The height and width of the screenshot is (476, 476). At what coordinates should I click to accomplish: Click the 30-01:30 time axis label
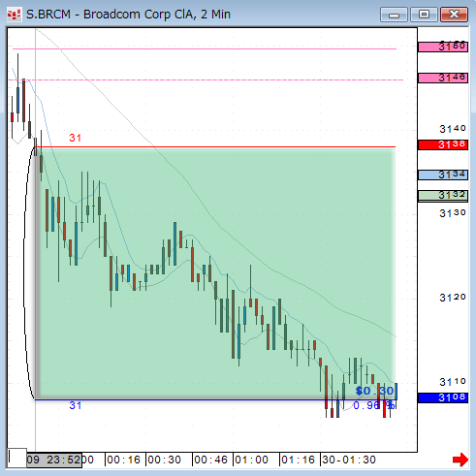tap(349, 460)
